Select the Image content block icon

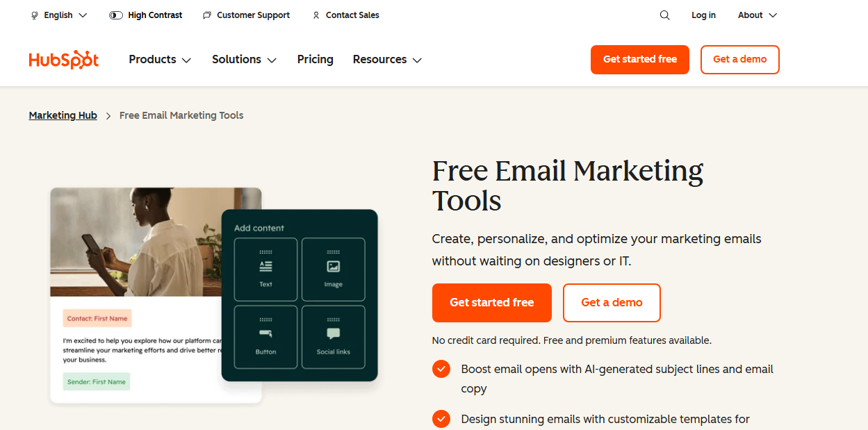tap(334, 265)
